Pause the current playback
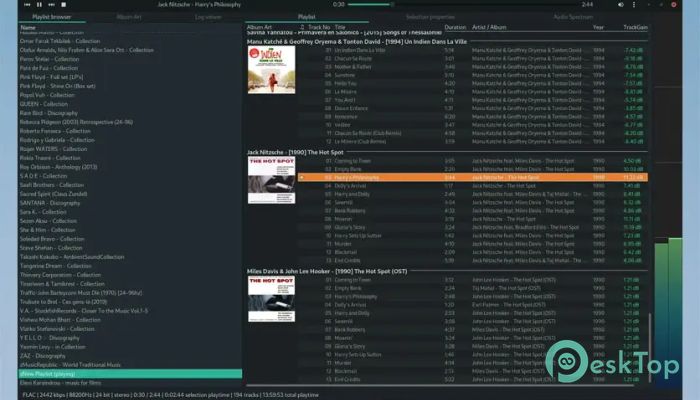This screenshot has height=400, width=700. click(39, 4)
